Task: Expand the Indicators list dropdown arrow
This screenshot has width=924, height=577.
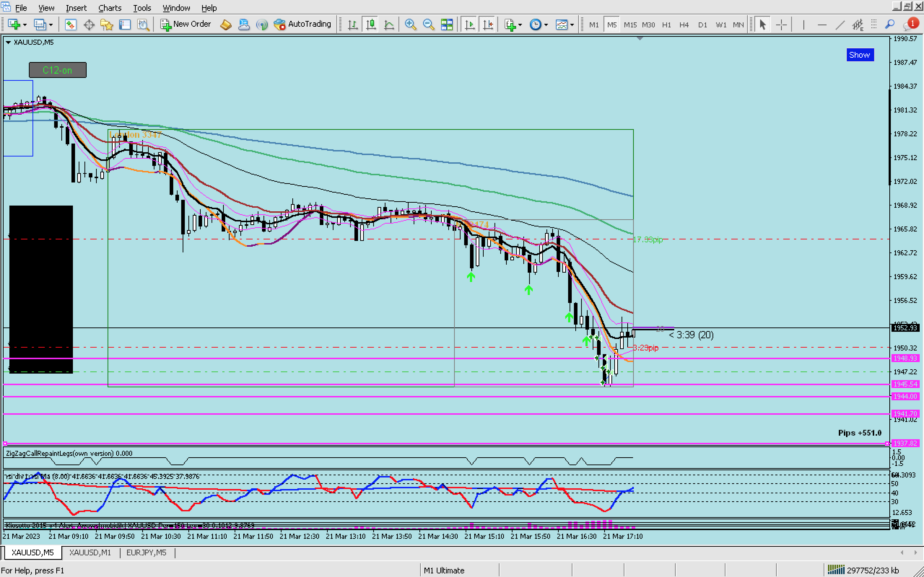Action: click(520, 25)
